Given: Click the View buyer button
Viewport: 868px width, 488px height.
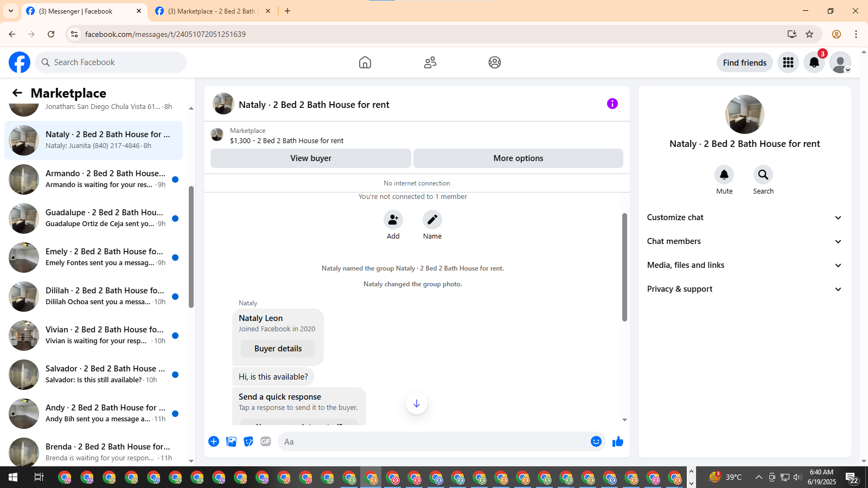Looking at the screenshot, I should (311, 158).
